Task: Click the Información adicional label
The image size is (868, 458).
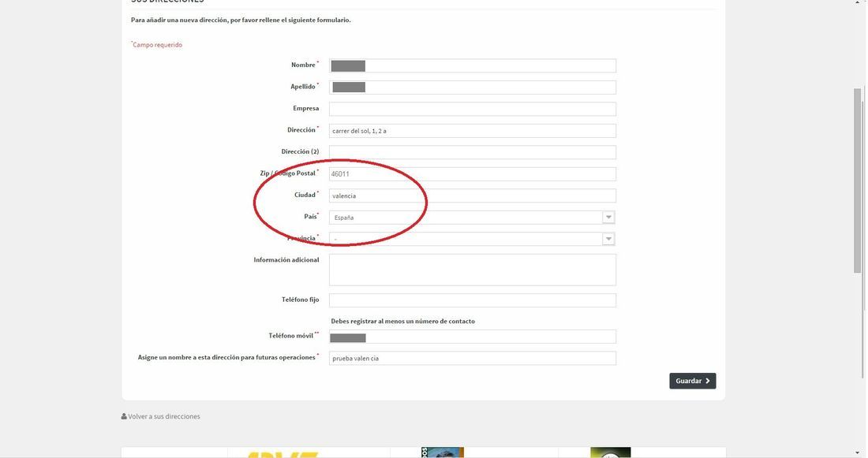Action: coord(286,260)
